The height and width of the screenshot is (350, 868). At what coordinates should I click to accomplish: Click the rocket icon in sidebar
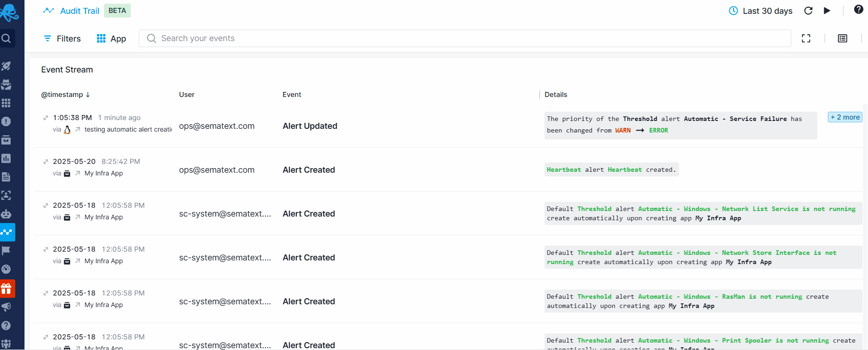point(6,66)
